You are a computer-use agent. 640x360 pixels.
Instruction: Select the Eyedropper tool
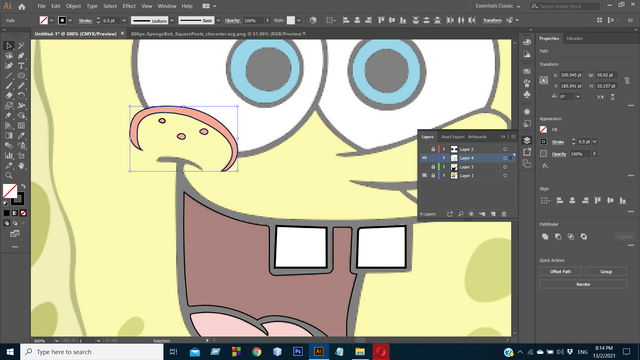tap(21, 136)
